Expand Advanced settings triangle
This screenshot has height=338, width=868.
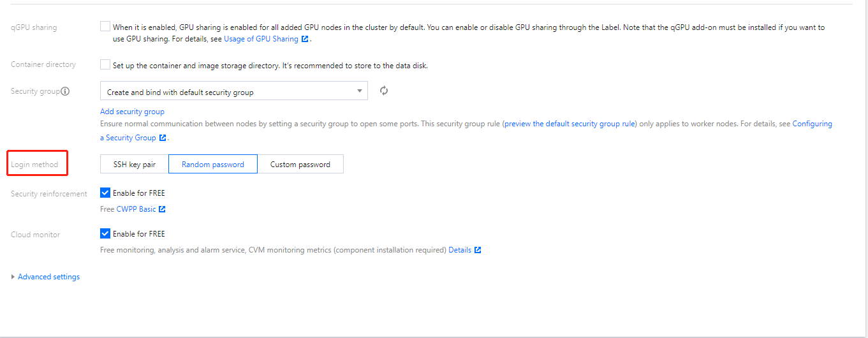tap(13, 277)
